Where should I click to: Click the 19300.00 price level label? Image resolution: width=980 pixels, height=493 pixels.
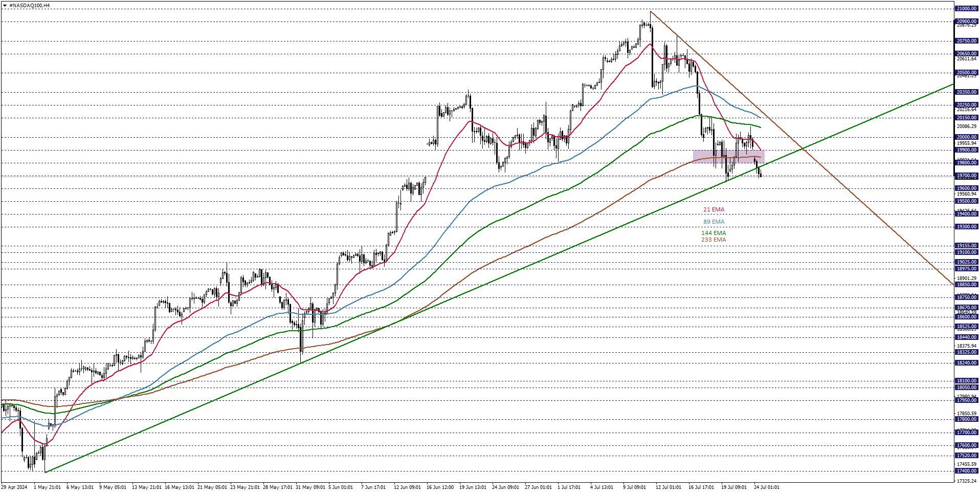click(966, 227)
